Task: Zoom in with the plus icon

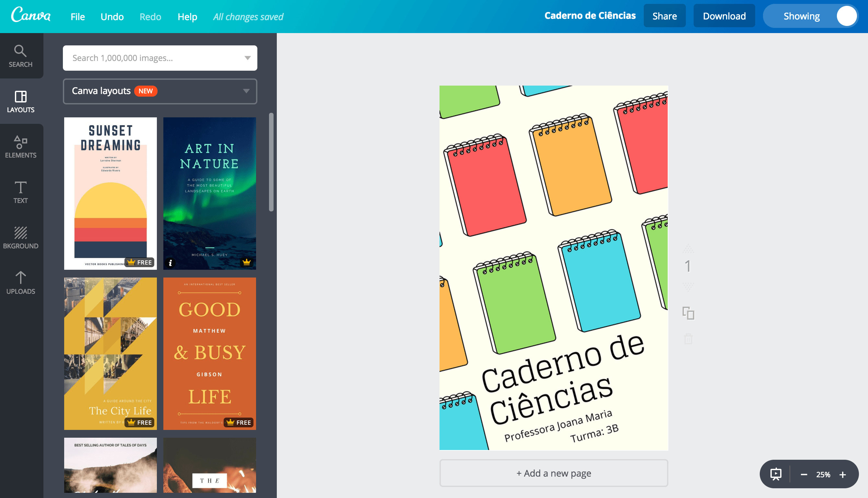Action: coord(842,474)
